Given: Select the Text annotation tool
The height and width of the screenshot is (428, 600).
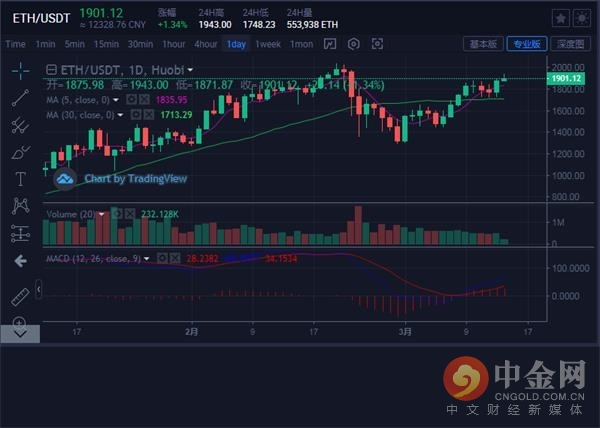Looking at the screenshot, I should point(20,179).
